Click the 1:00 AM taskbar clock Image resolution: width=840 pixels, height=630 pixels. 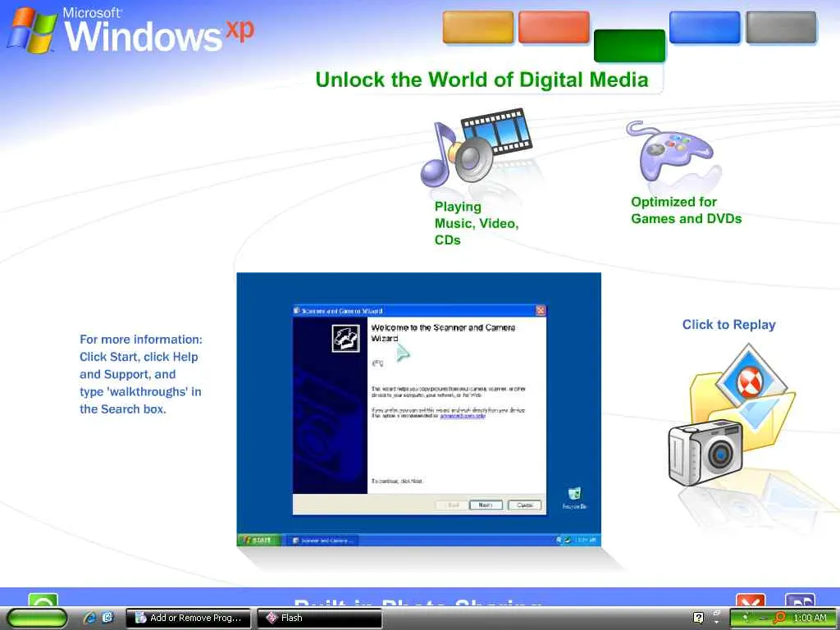[x=810, y=618]
